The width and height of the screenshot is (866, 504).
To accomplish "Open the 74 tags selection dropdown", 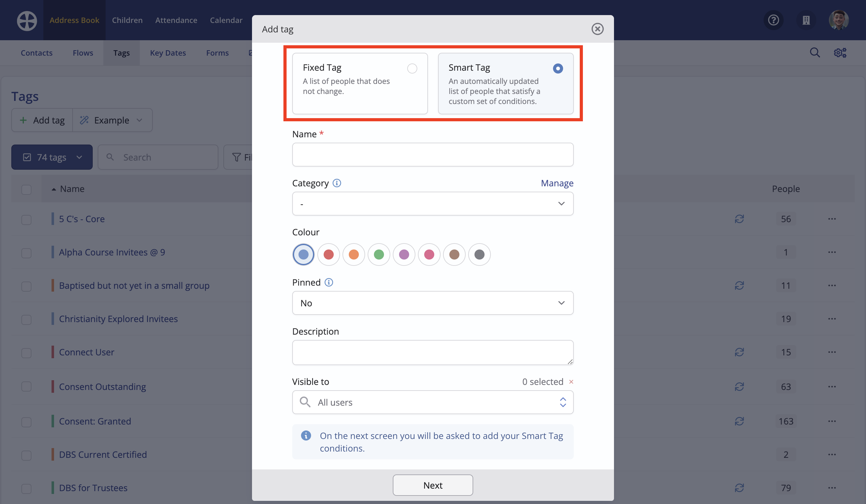I will tap(52, 157).
